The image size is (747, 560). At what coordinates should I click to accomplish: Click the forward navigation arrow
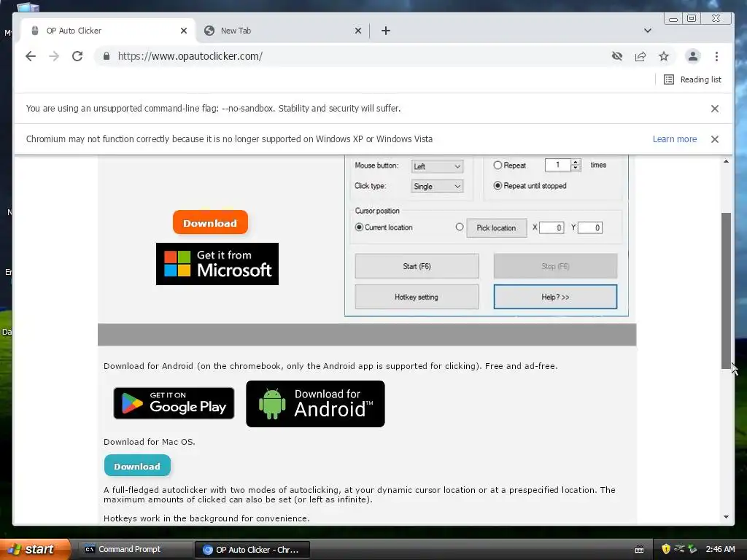[x=54, y=56]
